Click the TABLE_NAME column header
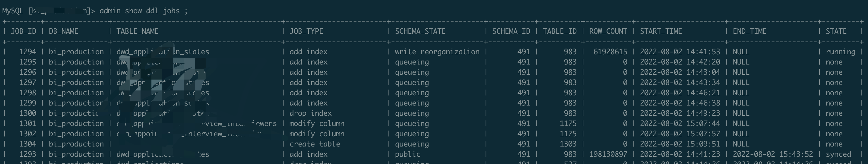Image resolution: width=868 pixels, height=164 pixels. [137, 31]
